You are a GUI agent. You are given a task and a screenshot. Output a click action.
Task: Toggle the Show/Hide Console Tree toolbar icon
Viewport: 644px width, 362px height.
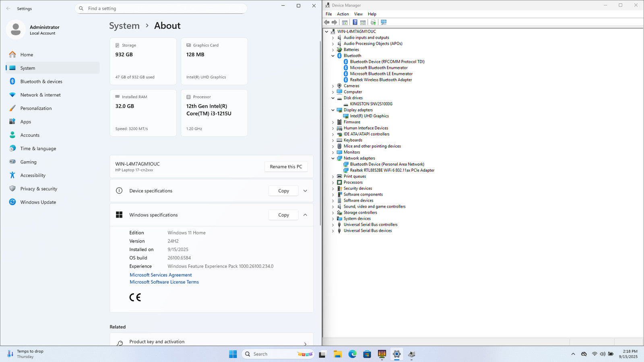(x=345, y=23)
